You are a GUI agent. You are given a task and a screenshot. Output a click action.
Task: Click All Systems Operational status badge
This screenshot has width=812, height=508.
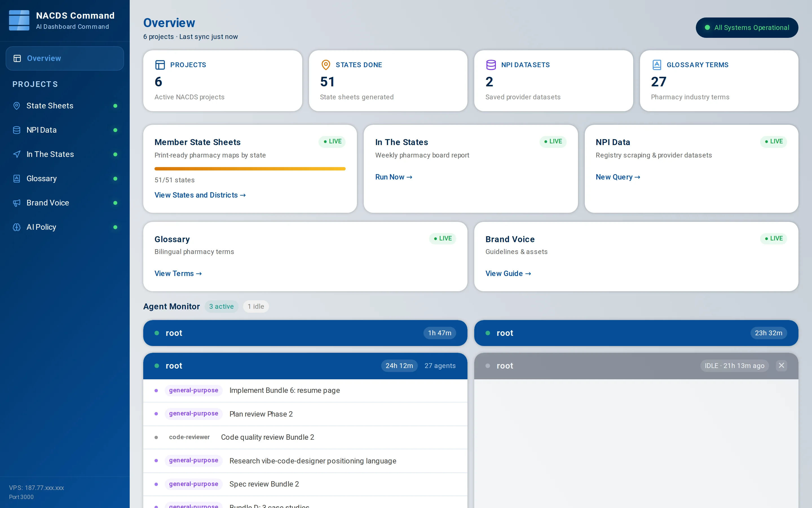click(747, 28)
